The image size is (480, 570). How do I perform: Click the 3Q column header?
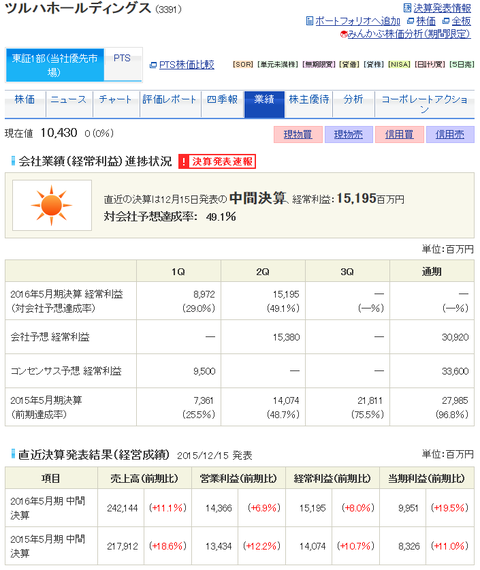click(x=347, y=271)
